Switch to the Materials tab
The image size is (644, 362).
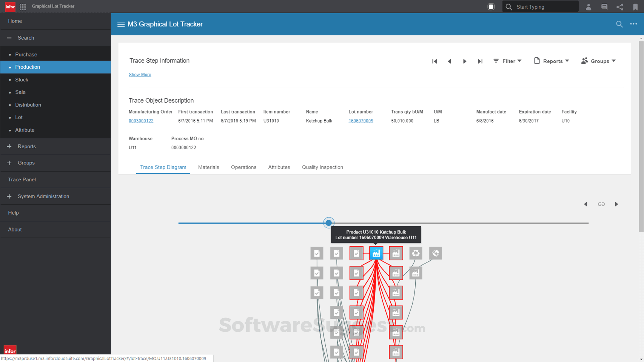(208, 167)
